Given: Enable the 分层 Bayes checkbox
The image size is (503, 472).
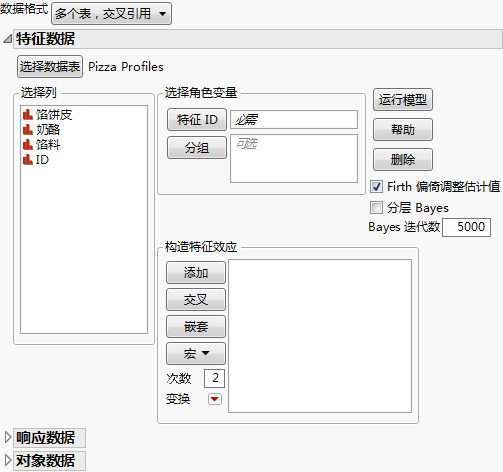Looking at the screenshot, I should click(376, 207).
